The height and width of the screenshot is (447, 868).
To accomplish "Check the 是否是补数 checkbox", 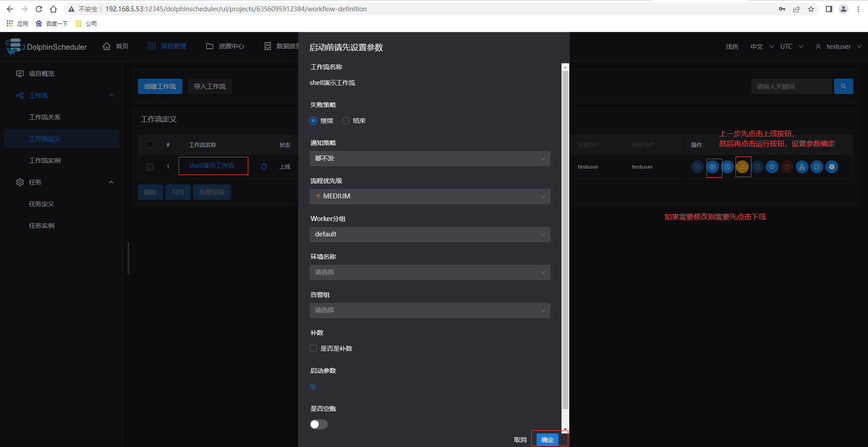I will coord(313,348).
